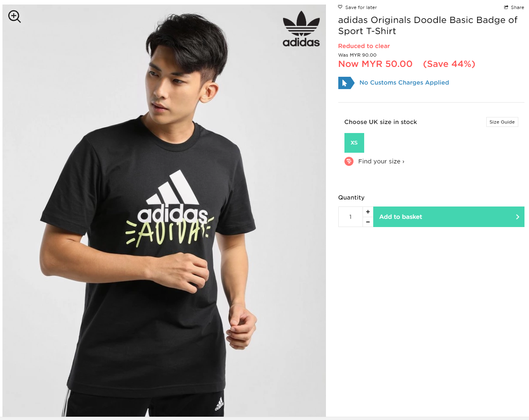Click the Share text label
The height and width of the screenshot is (420, 529).
click(x=517, y=7)
